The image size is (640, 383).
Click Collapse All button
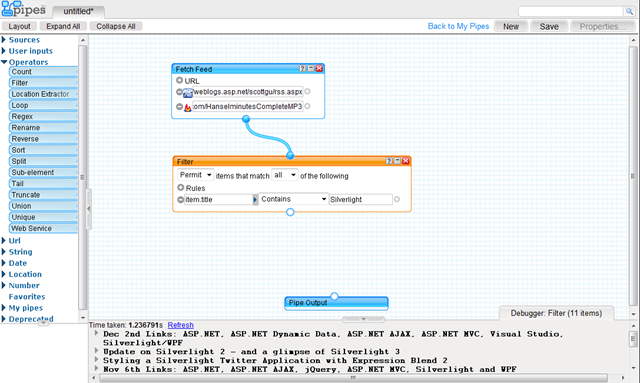[116, 26]
